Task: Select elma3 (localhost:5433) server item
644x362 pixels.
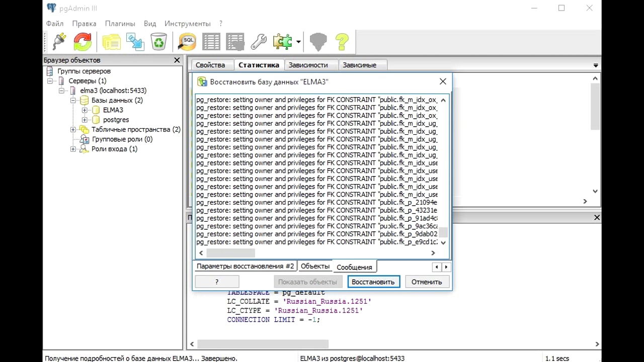Action: click(x=113, y=90)
